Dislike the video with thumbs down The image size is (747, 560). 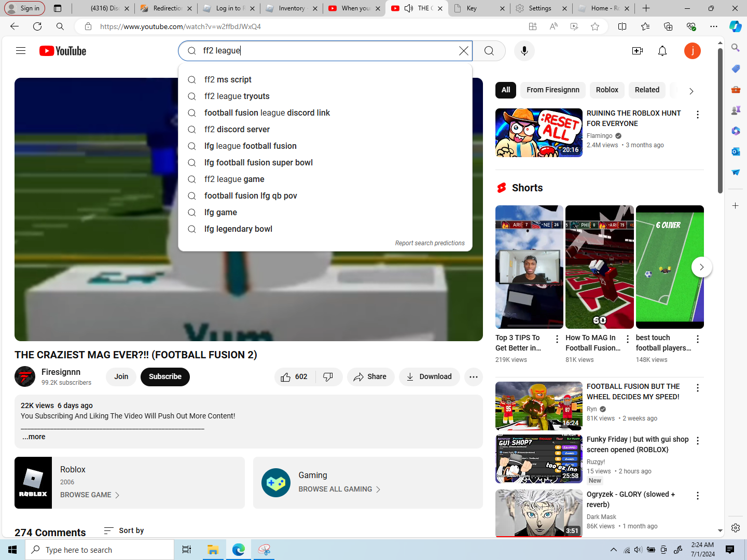point(328,377)
